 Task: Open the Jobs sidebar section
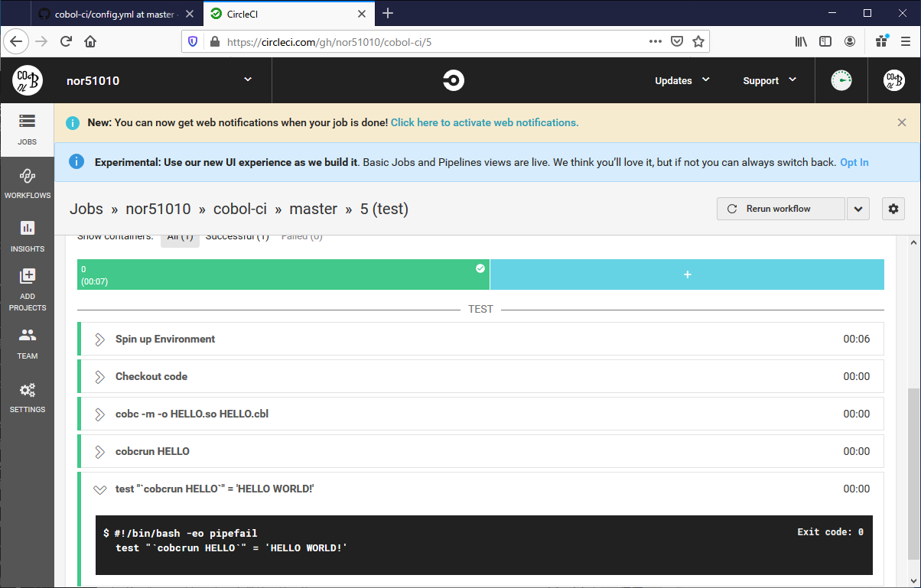pyautogui.click(x=27, y=130)
